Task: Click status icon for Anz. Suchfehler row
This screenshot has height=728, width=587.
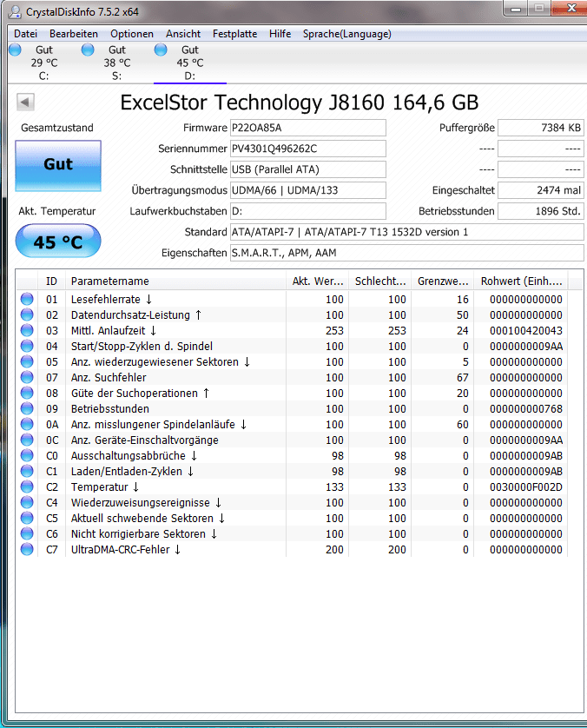Action: (27, 377)
